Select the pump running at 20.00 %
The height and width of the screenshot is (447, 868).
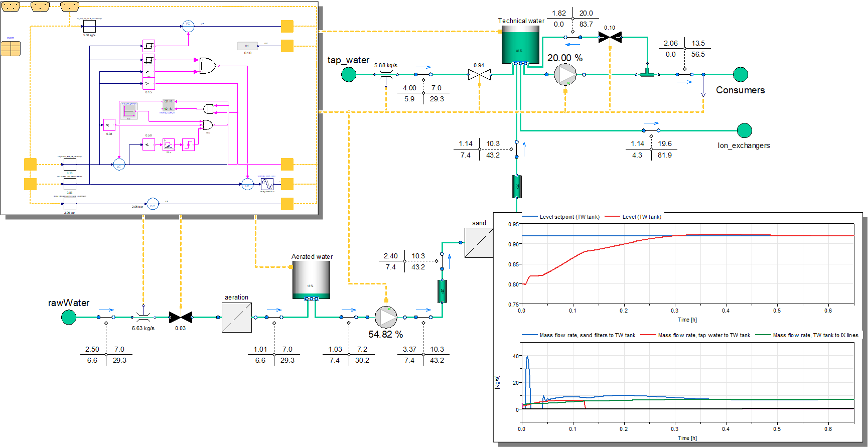(x=565, y=75)
